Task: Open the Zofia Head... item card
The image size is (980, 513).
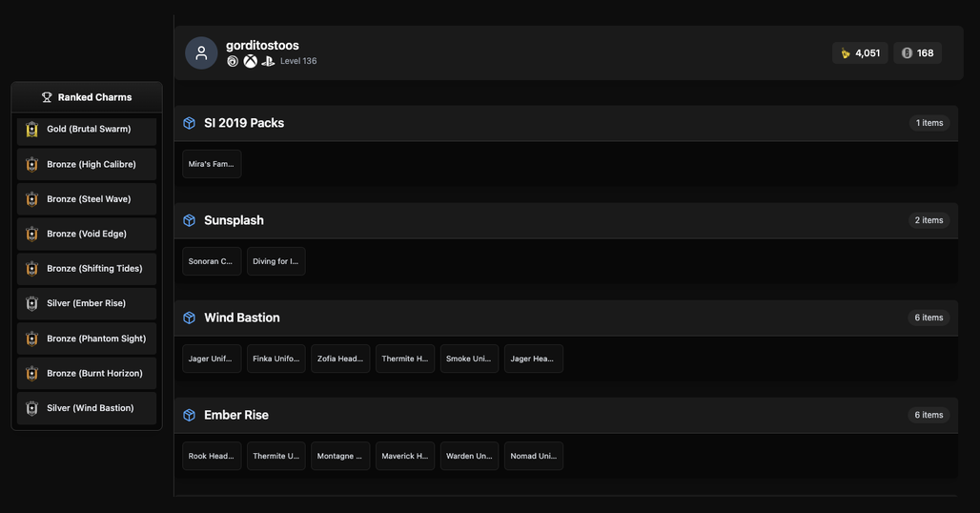Action: click(340, 359)
